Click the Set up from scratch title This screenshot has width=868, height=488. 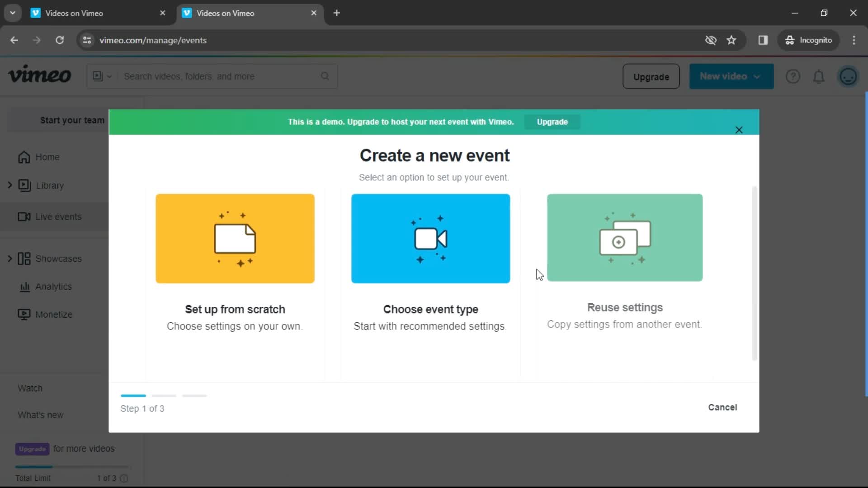coord(235,310)
